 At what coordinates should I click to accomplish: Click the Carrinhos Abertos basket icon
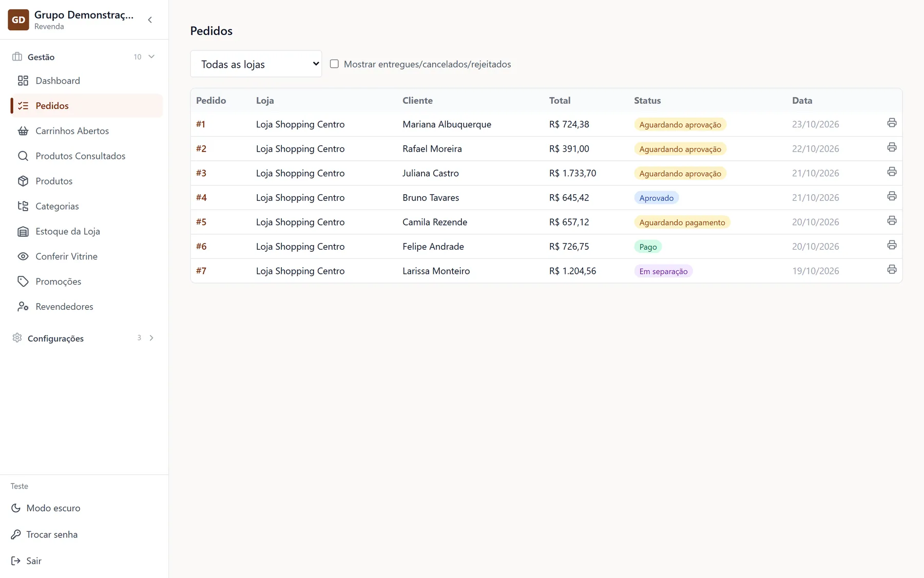click(x=23, y=131)
